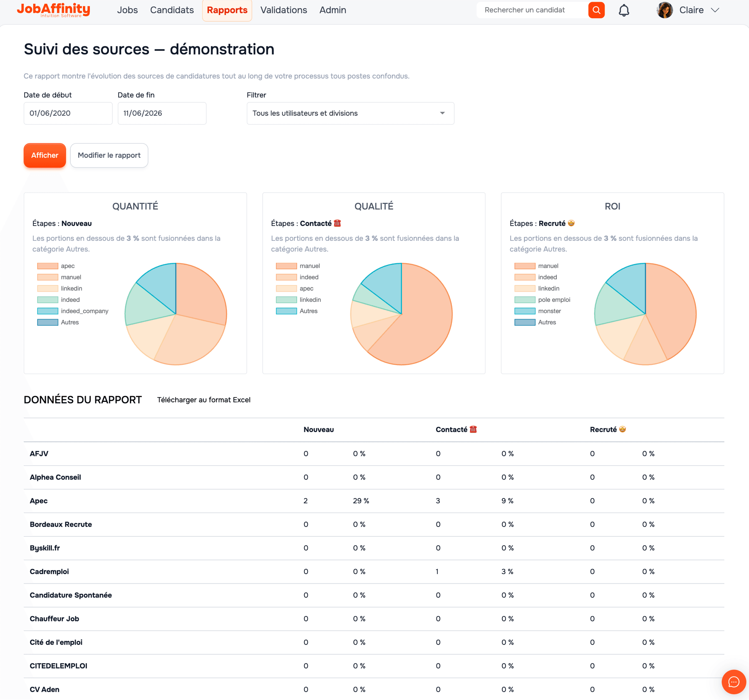Go to Candidats section
Viewport: 749px width, 700px height.
click(x=172, y=10)
